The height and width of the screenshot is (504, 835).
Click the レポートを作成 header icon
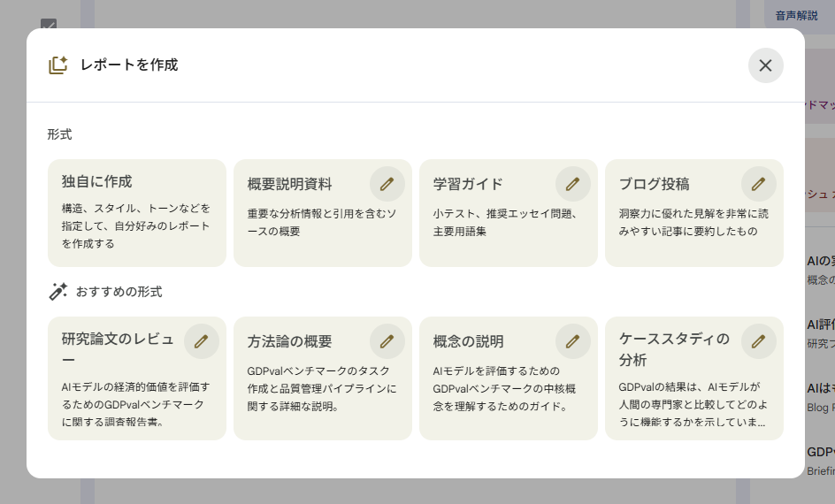[58, 65]
